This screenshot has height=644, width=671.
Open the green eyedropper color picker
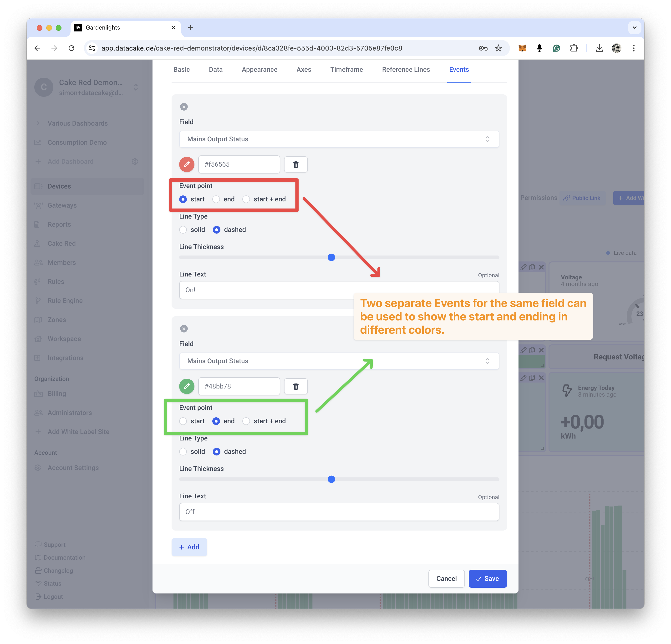tap(187, 386)
